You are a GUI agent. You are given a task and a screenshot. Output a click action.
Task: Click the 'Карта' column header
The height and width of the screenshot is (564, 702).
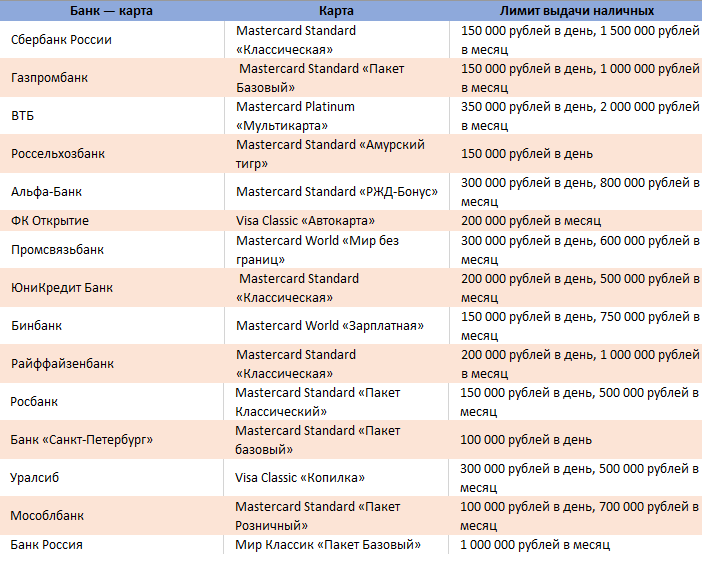(336, 11)
